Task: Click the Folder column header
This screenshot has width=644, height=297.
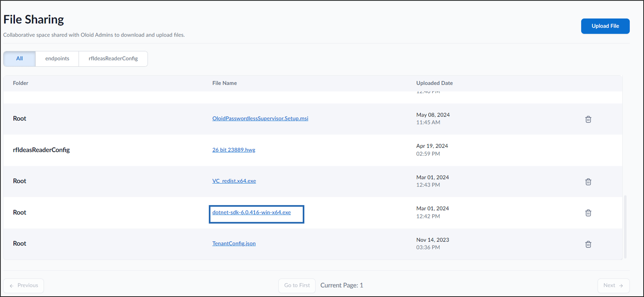Action: point(21,83)
